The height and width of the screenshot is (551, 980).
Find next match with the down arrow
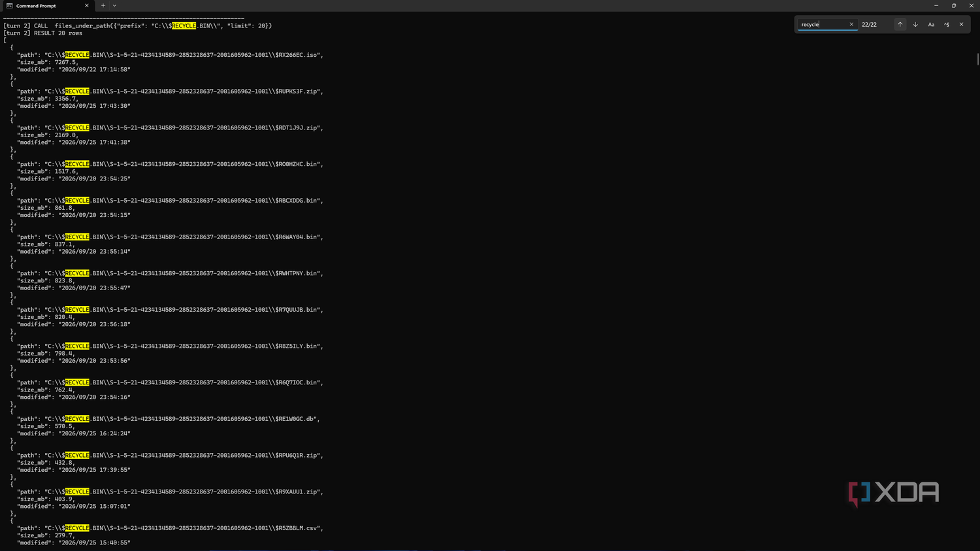(915, 24)
